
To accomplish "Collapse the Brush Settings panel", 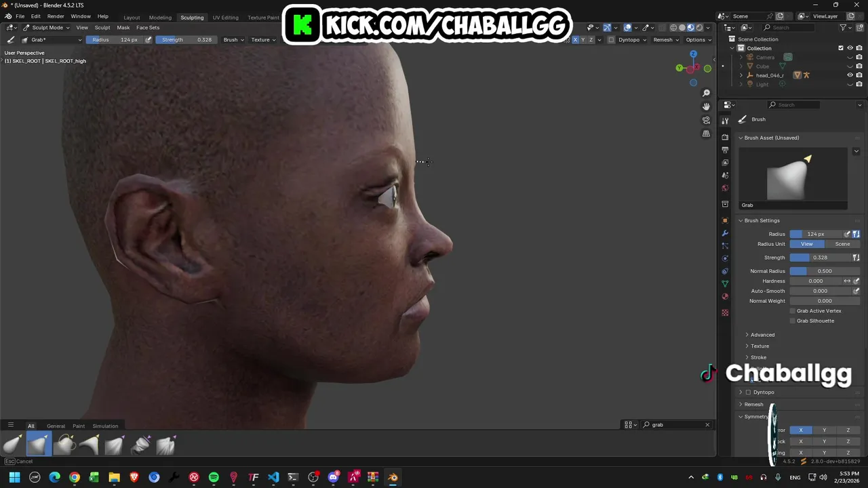I will click(762, 220).
